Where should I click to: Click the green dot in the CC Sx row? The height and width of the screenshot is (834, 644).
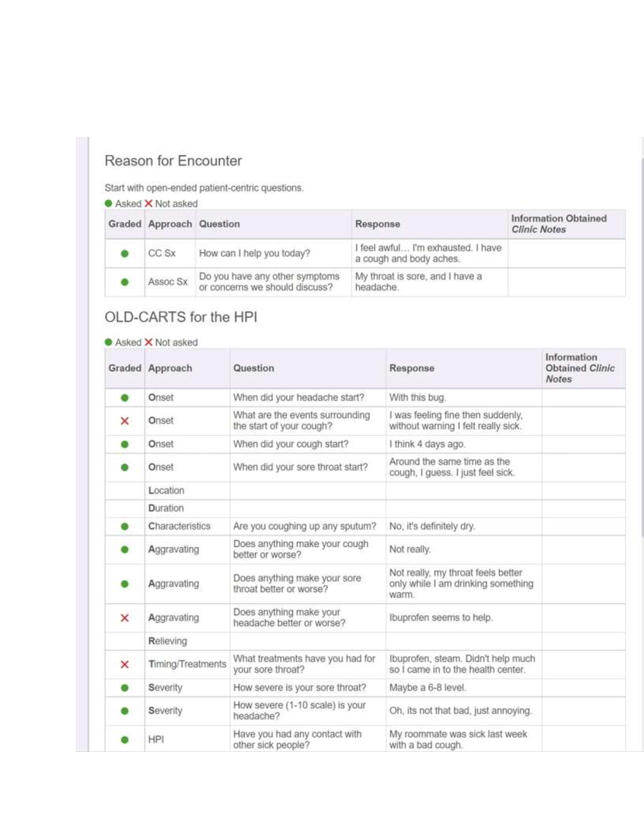125,254
